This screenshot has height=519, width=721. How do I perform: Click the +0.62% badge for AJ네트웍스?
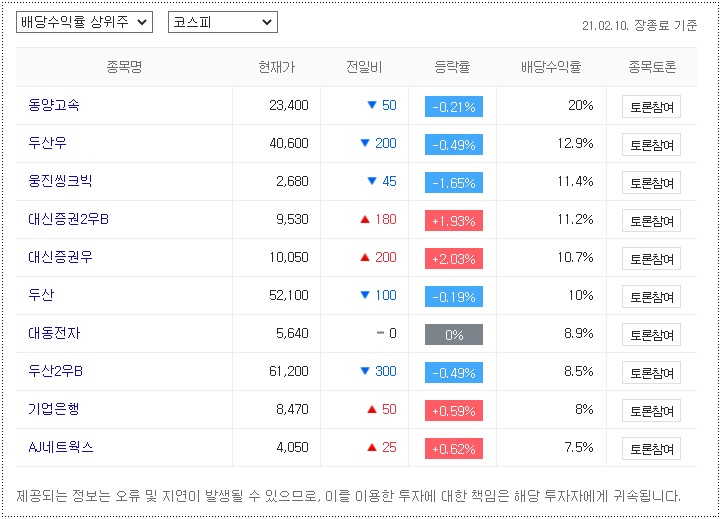click(454, 449)
